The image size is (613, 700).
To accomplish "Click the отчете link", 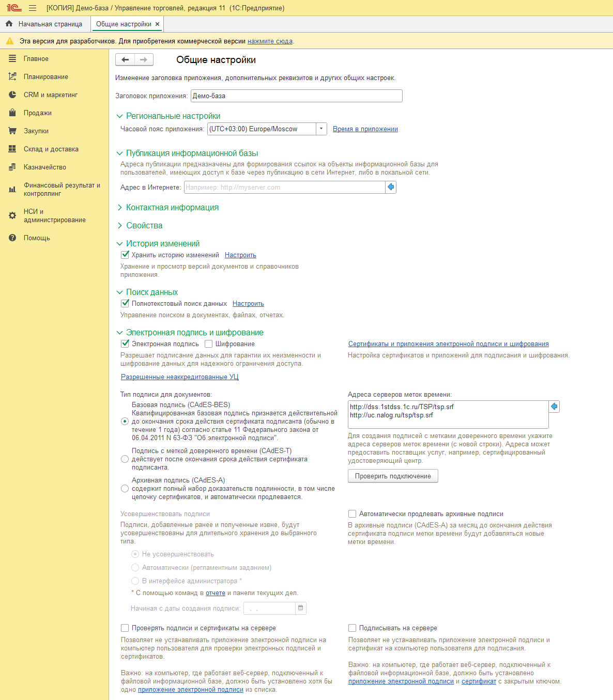I will tap(216, 593).
